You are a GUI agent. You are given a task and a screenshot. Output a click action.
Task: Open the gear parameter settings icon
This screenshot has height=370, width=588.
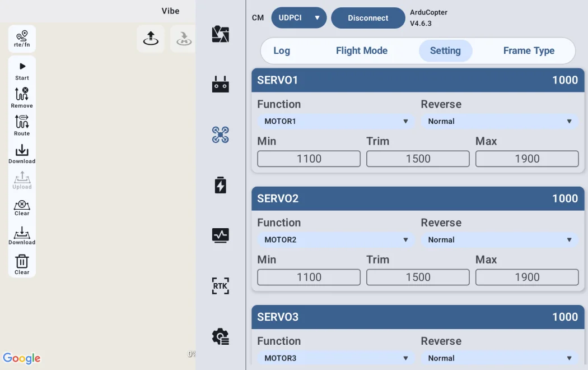pyautogui.click(x=221, y=336)
